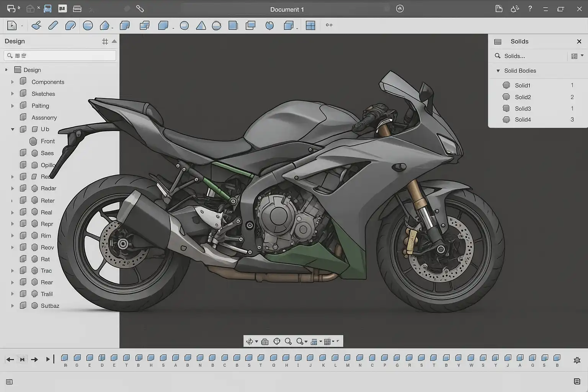Select Solid3 in the Solids list
The image size is (588, 392).
pyautogui.click(x=523, y=109)
